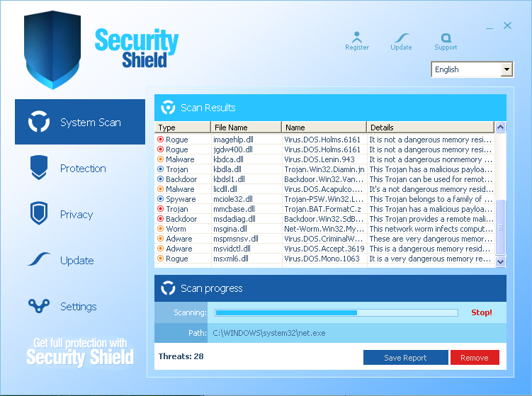Click the Settings nodes icon in sidebar

[39, 305]
